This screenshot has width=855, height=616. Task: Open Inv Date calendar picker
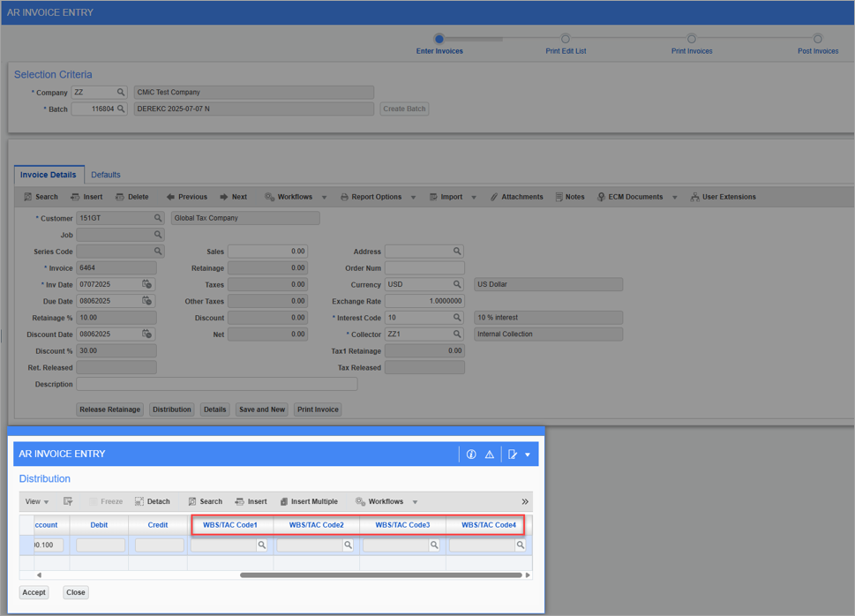[x=146, y=284]
